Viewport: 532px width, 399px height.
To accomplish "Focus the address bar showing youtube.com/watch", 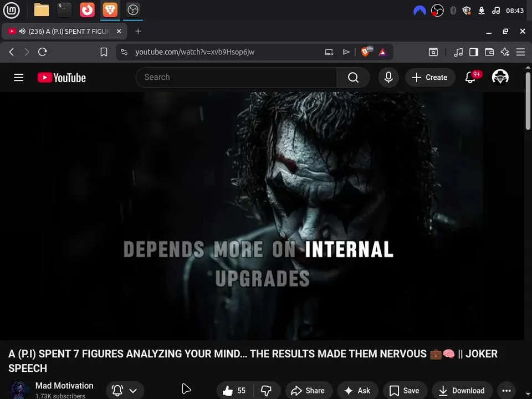I will pos(195,52).
